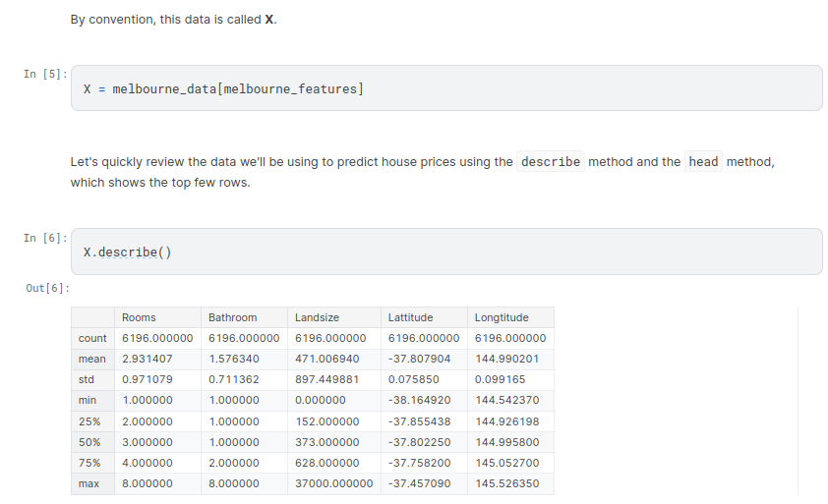The image size is (828, 504).
Task: Click the max Landsize value 37000.000000
Action: (x=334, y=483)
